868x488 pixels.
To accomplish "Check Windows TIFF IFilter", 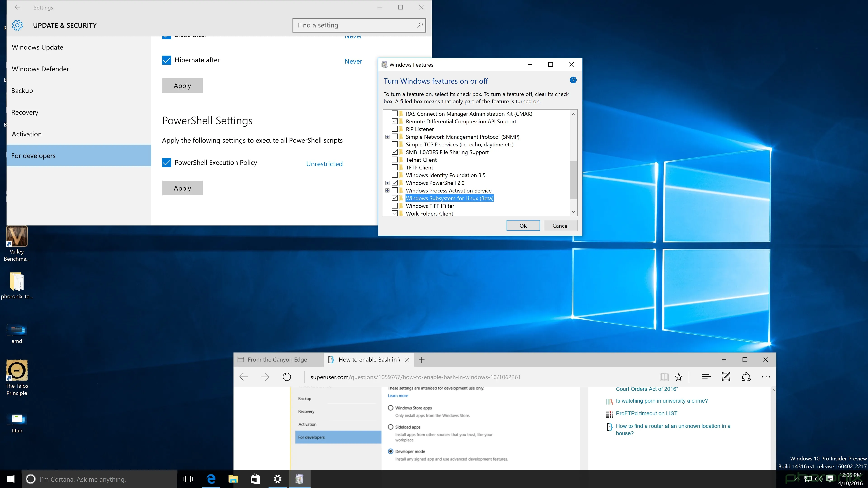I will coord(395,206).
